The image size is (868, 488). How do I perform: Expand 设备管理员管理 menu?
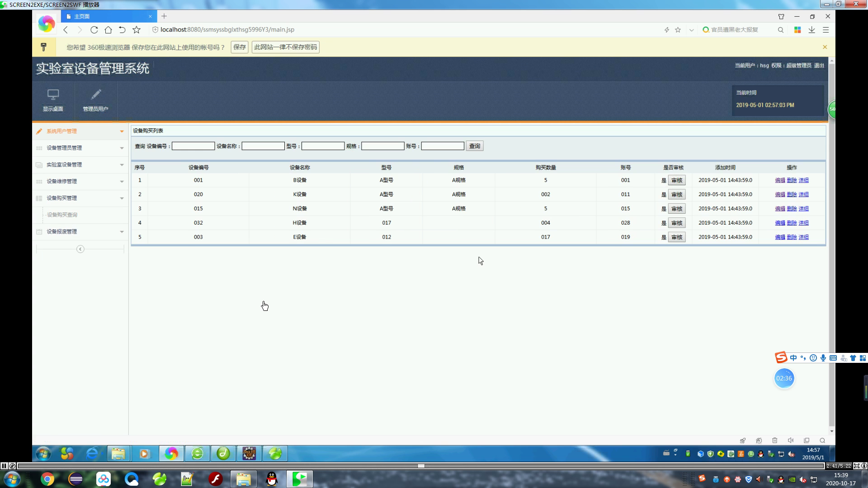pos(80,148)
